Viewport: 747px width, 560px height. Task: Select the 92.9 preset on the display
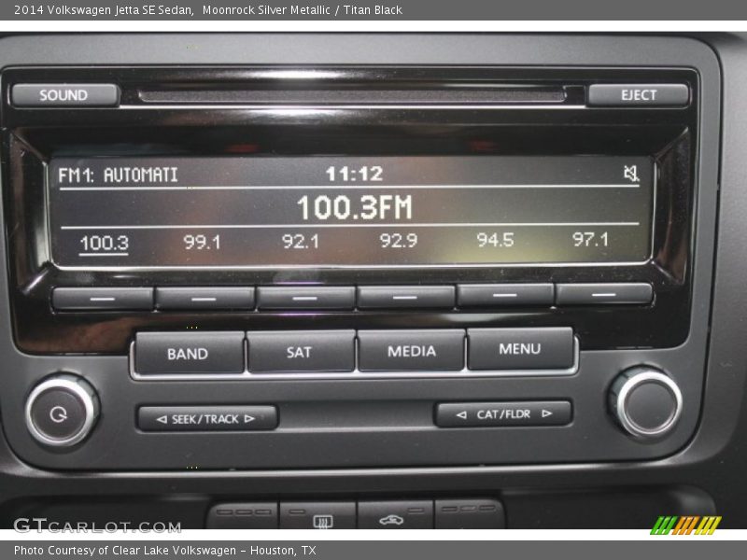click(399, 240)
